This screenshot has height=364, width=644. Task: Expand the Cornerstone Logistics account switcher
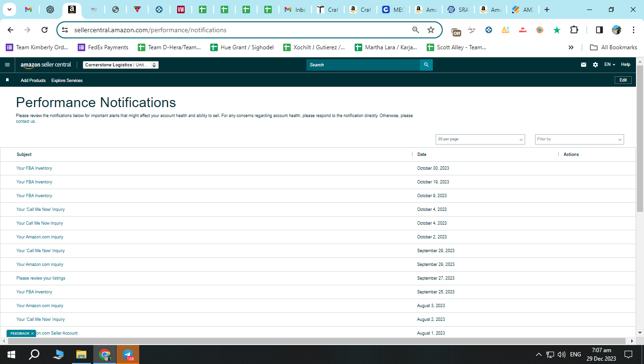pos(121,65)
